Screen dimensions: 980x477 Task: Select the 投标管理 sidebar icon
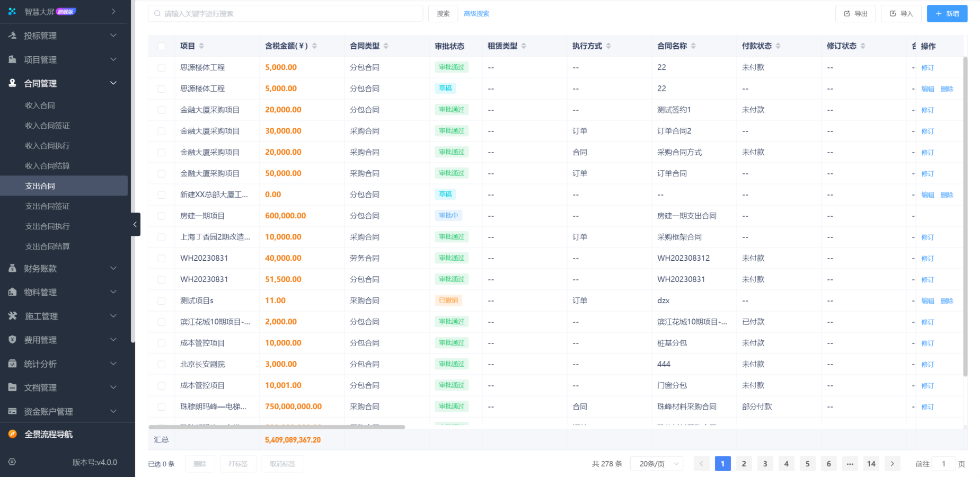pos(13,36)
